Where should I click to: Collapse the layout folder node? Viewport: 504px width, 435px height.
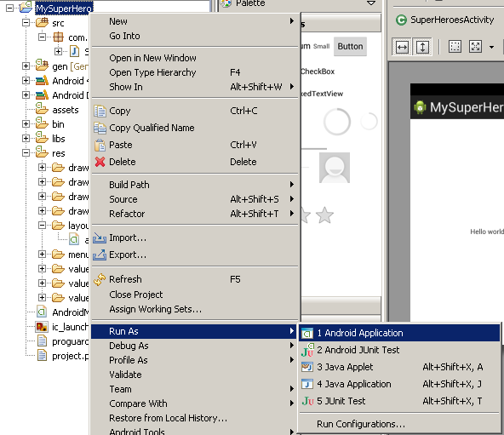tap(42, 225)
